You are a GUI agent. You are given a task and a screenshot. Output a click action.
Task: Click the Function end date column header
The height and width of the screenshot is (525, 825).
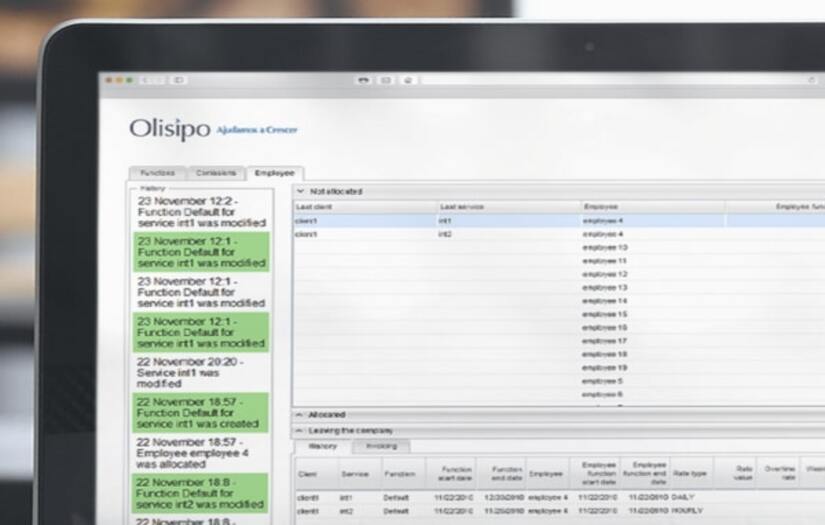501,474
